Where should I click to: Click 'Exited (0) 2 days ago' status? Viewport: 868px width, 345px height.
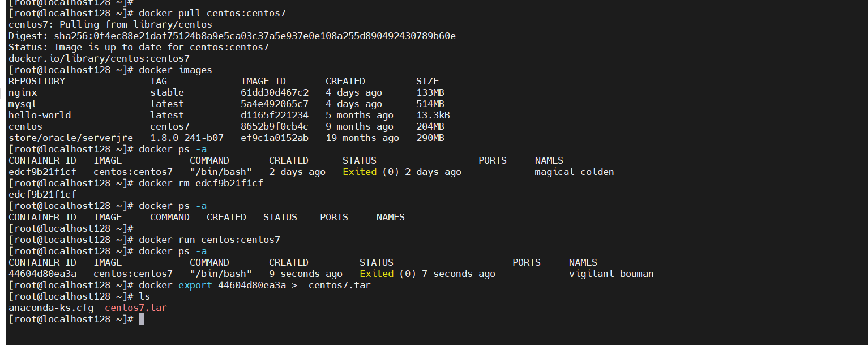[x=402, y=172]
